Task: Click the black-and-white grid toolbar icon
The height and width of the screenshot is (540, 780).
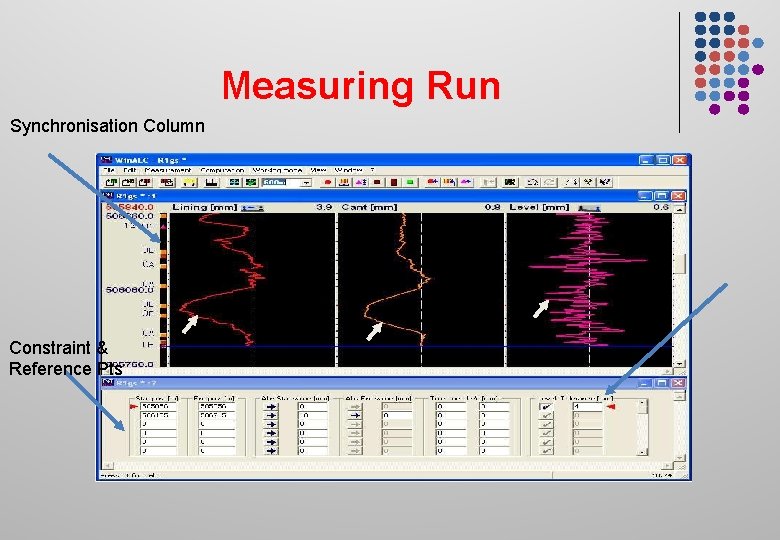Action: (510, 182)
